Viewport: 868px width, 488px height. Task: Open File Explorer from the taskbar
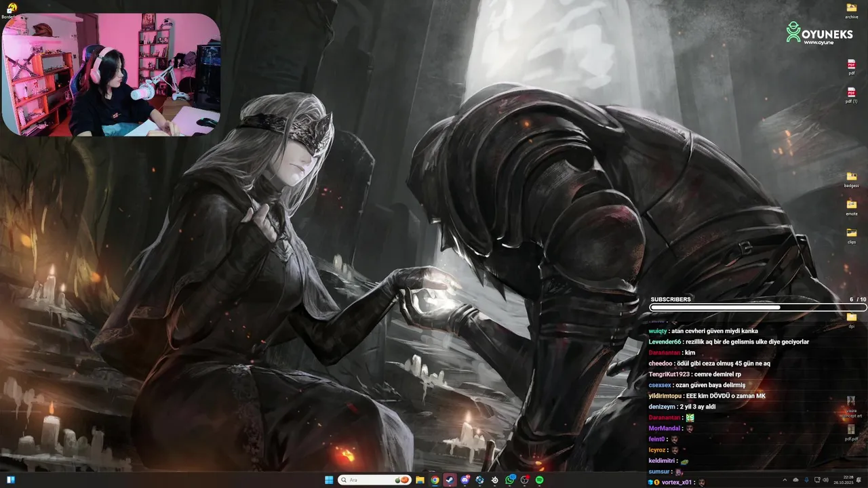pos(420,480)
